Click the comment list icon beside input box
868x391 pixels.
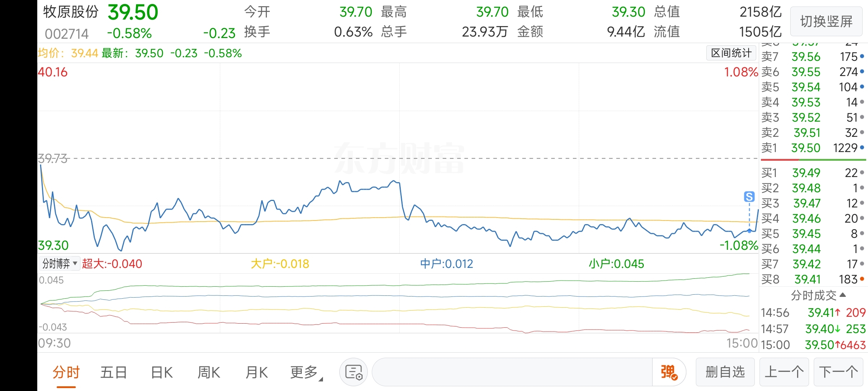click(354, 372)
